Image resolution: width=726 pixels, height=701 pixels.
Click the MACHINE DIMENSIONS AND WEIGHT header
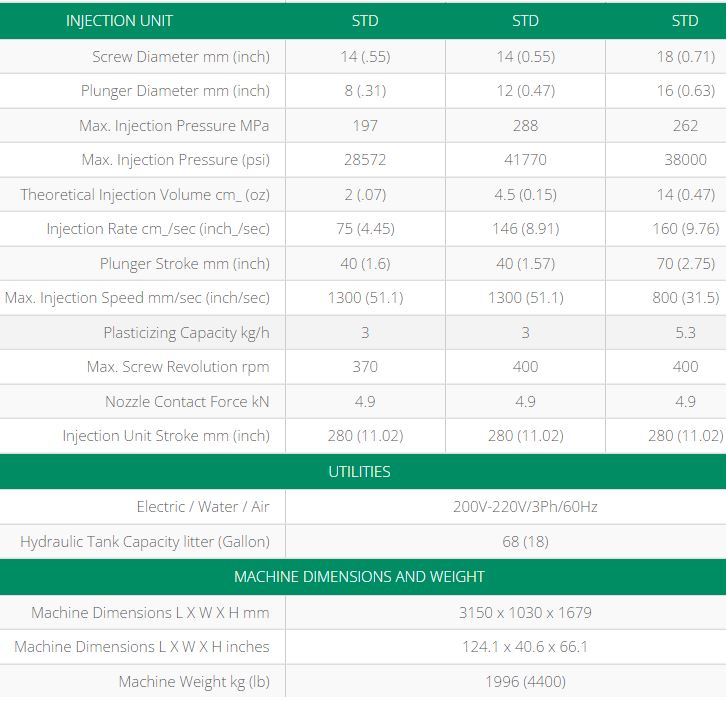tap(360, 577)
